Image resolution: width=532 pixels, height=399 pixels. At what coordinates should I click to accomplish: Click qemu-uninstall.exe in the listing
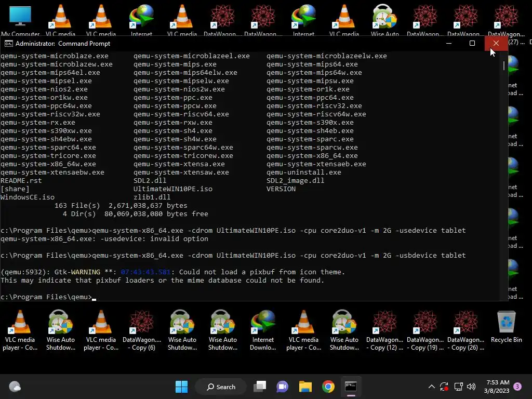click(303, 172)
